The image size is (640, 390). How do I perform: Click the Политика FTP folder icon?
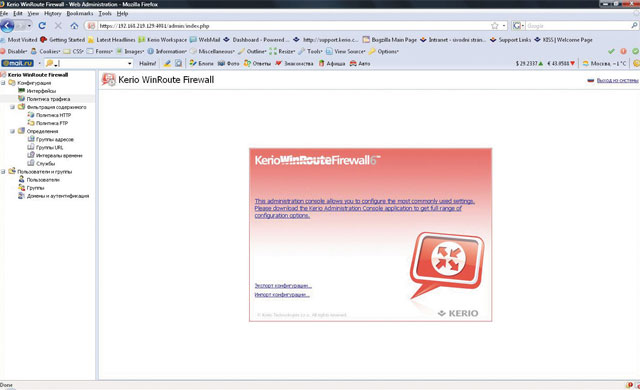tap(31, 123)
